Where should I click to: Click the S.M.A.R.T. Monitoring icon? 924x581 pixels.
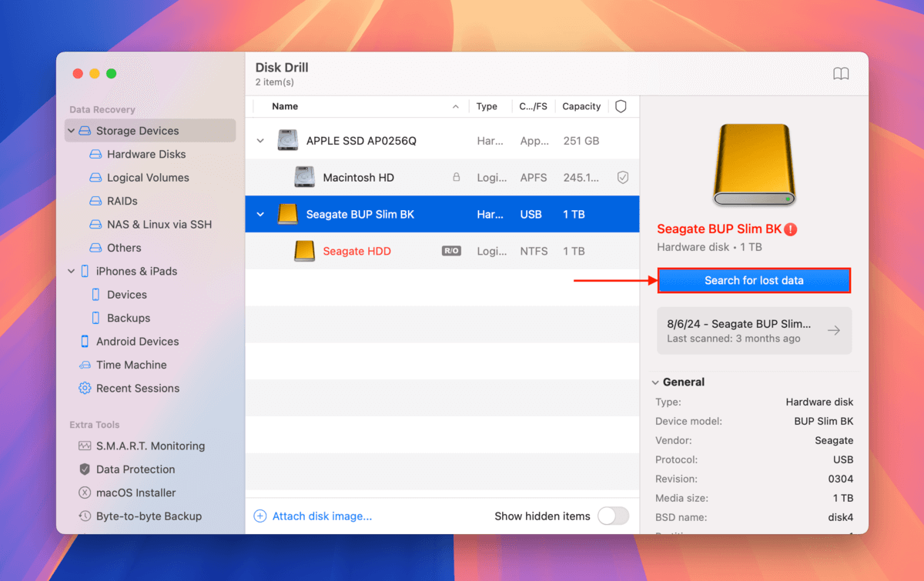tap(85, 446)
